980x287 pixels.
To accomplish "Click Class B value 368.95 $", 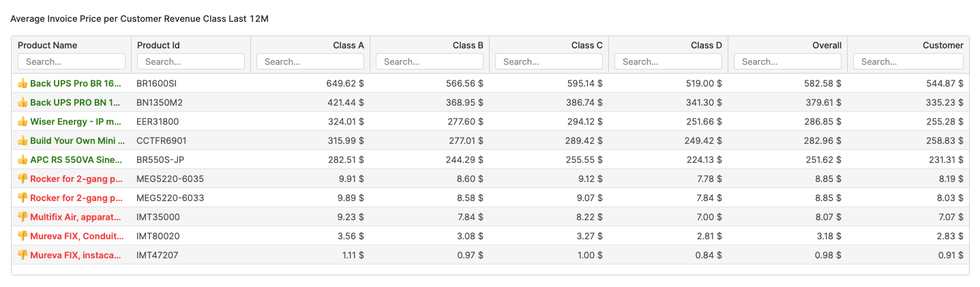I will [464, 102].
